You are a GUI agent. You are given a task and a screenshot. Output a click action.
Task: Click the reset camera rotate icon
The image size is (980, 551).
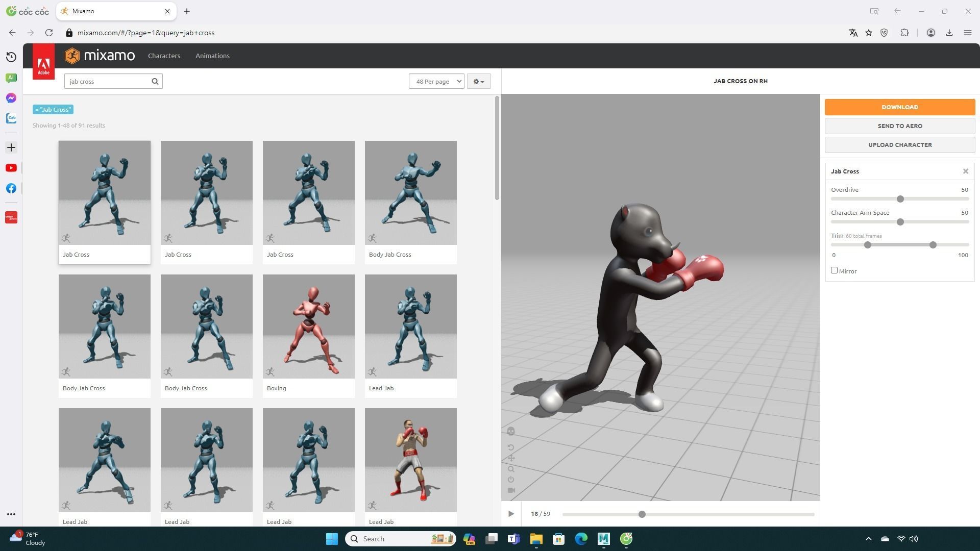coord(511,447)
